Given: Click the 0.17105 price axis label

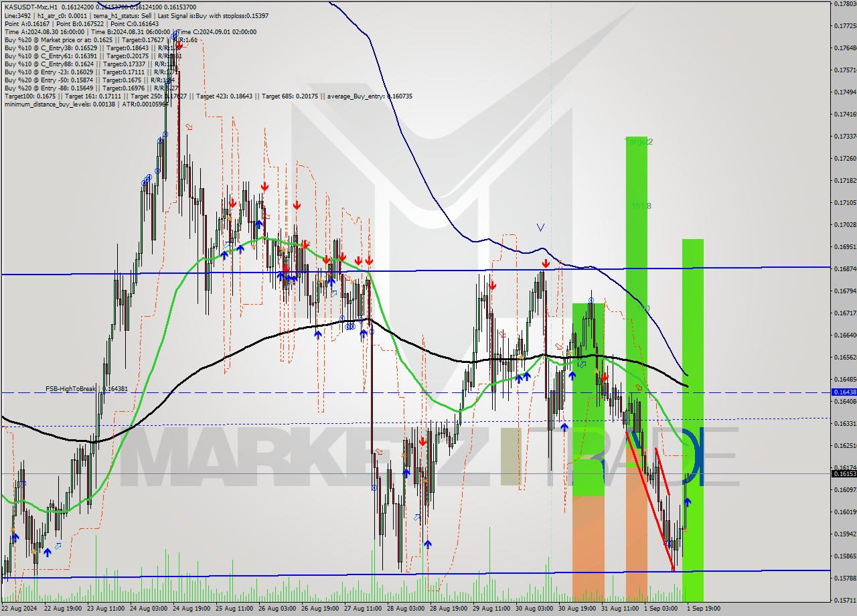Looking at the screenshot, I should 844,202.
